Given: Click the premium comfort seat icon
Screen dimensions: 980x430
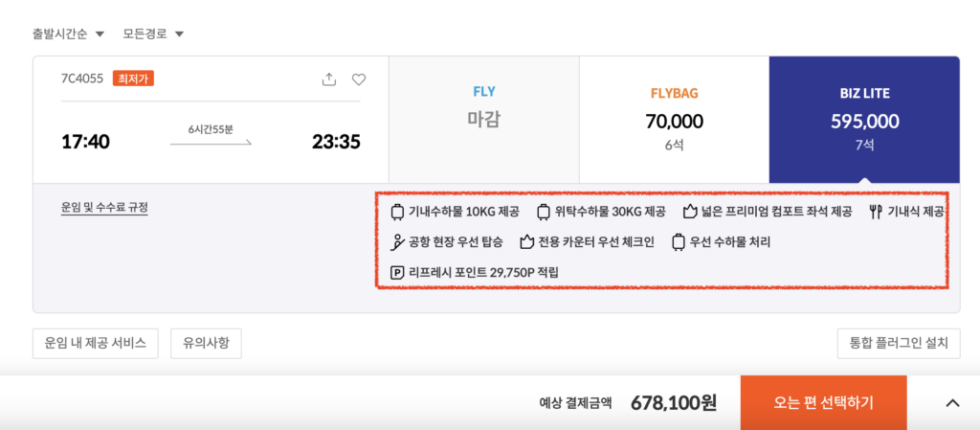Looking at the screenshot, I should (689, 212).
